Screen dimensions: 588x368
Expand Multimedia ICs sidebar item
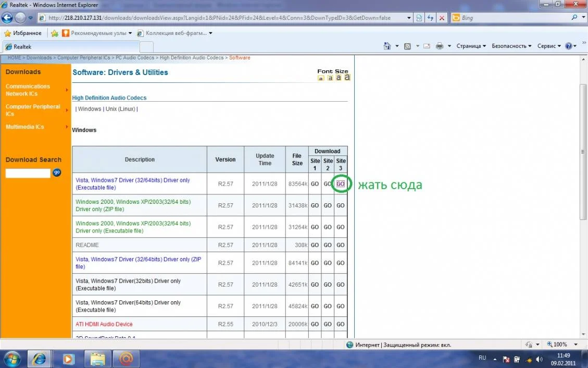(25, 127)
